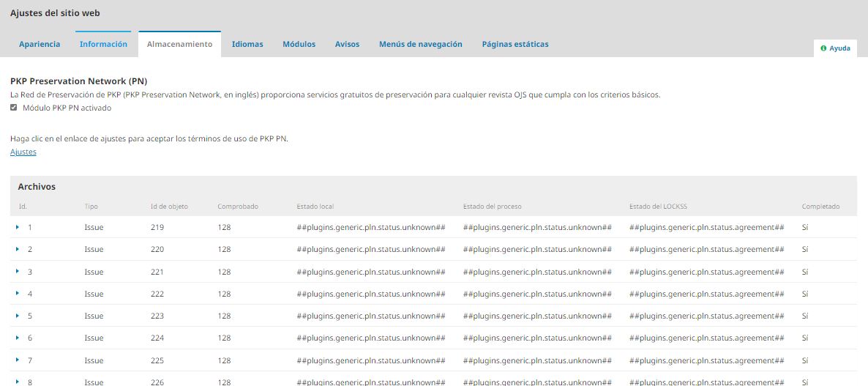Click object Id 221 cell
Image resolution: width=868 pixels, height=386 pixels.
coord(157,271)
